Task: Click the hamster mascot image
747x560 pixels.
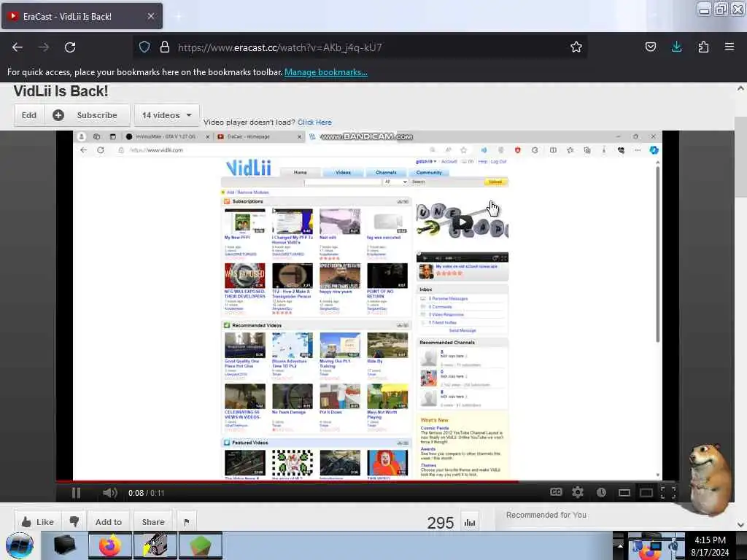Action: [x=711, y=479]
